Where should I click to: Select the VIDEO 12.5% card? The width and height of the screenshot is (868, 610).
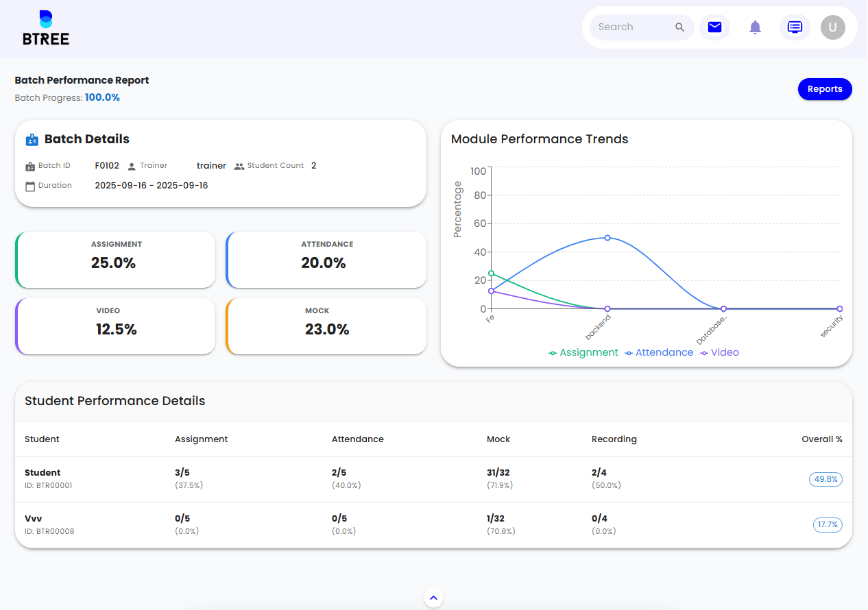click(115, 326)
